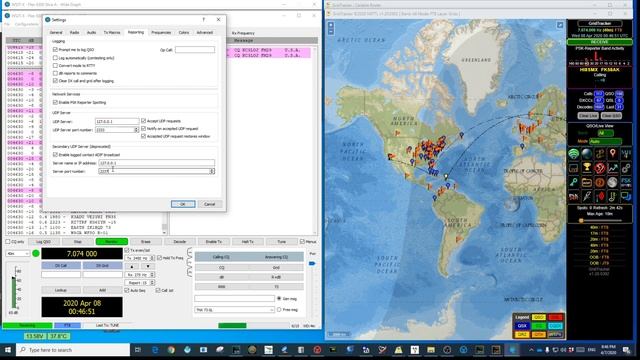This screenshot has width=640, height=360.
Task: Open the gears settings icon in GridTracker
Action: (x=625, y=168)
